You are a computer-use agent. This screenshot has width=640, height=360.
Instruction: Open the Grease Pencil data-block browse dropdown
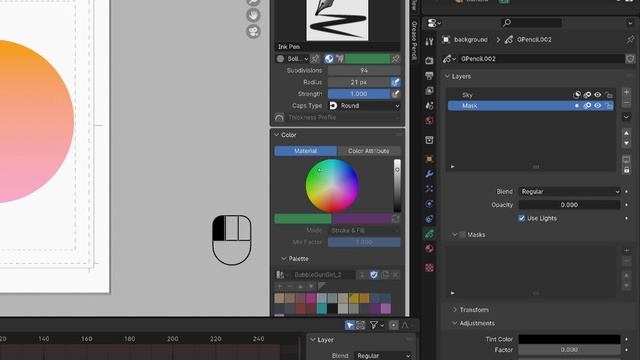(449, 59)
